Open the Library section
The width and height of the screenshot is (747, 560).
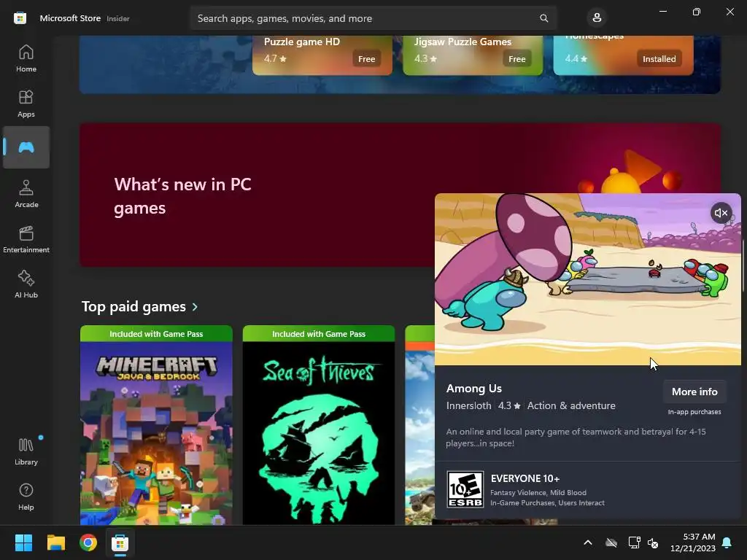tap(26, 451)
